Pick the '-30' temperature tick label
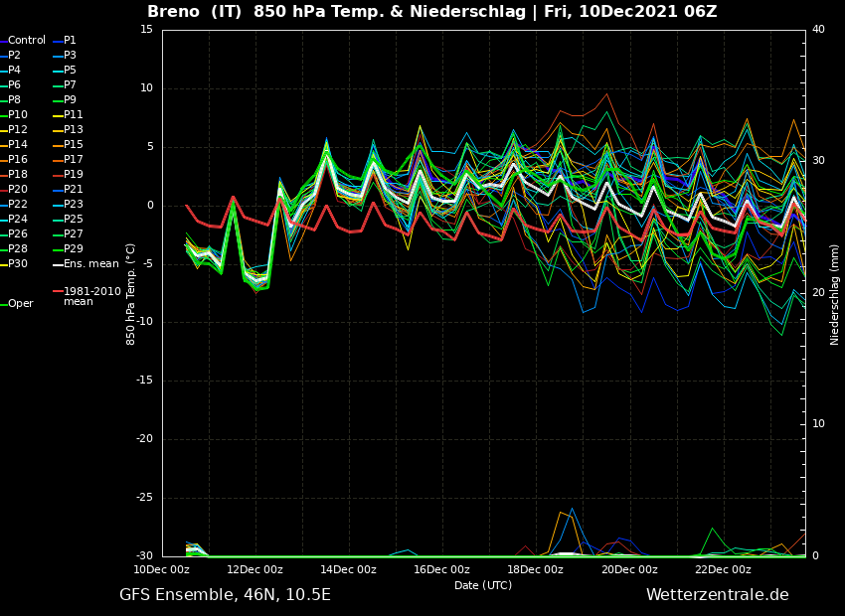Screen dimensions: 845x616 [144, 556]
